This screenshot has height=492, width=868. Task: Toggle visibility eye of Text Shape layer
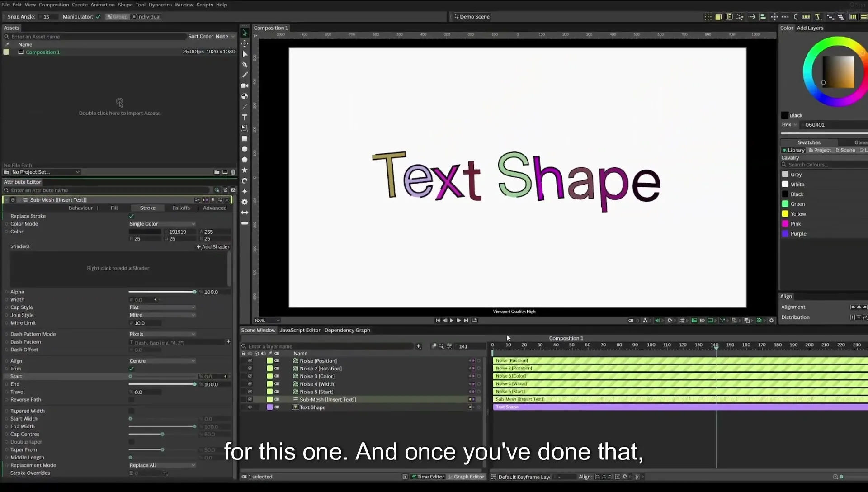point(250,407)
